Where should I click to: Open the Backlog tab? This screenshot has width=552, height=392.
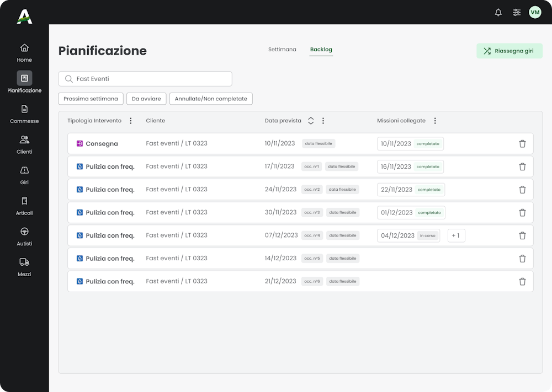pos(321,49)
